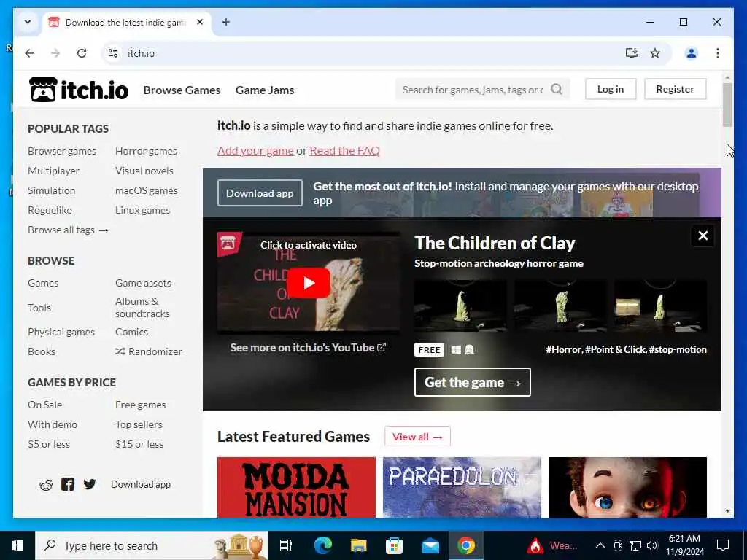Open the Game assets category
This screenshot has height=560, width=747.
[143, 283]
